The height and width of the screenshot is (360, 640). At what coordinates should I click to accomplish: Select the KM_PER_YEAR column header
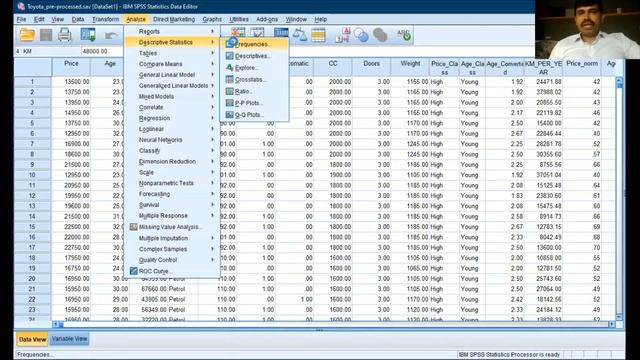point(543,67)
